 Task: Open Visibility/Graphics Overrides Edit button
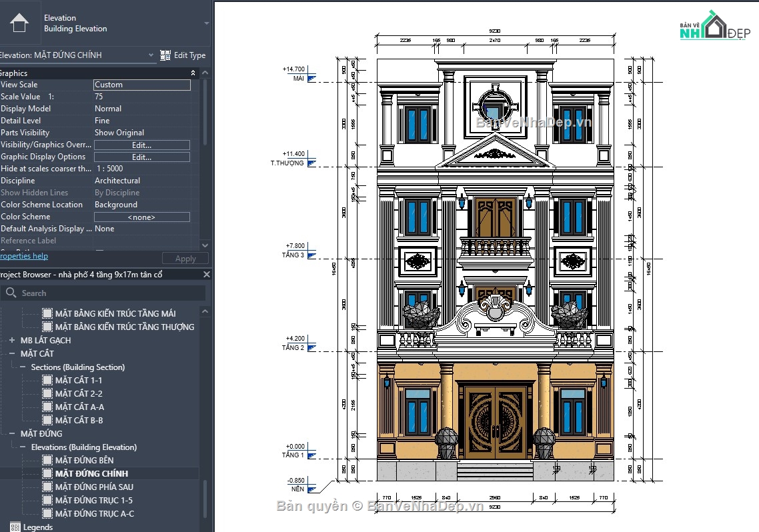coord(142,145)
